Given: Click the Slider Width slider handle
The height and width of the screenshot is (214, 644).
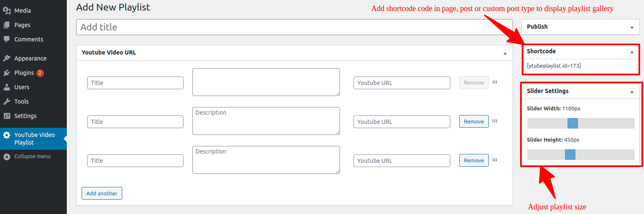Looking at the screenshot, I should [x=573, y=123].
